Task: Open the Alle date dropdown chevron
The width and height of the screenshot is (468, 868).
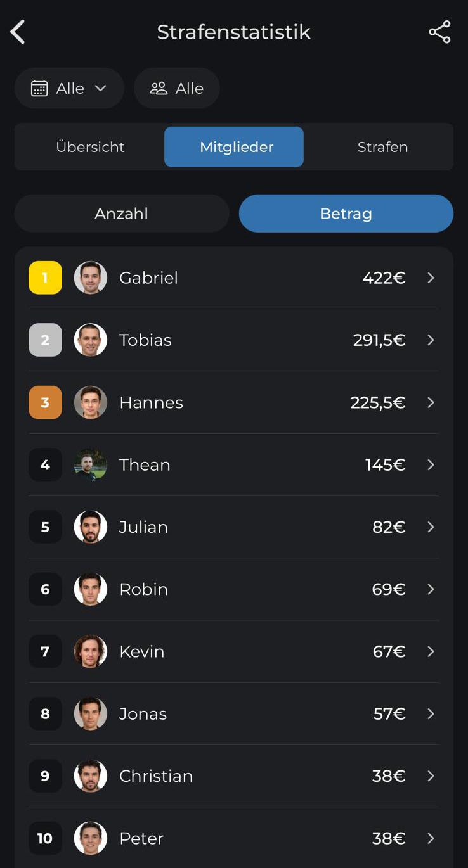Action: 100,88
